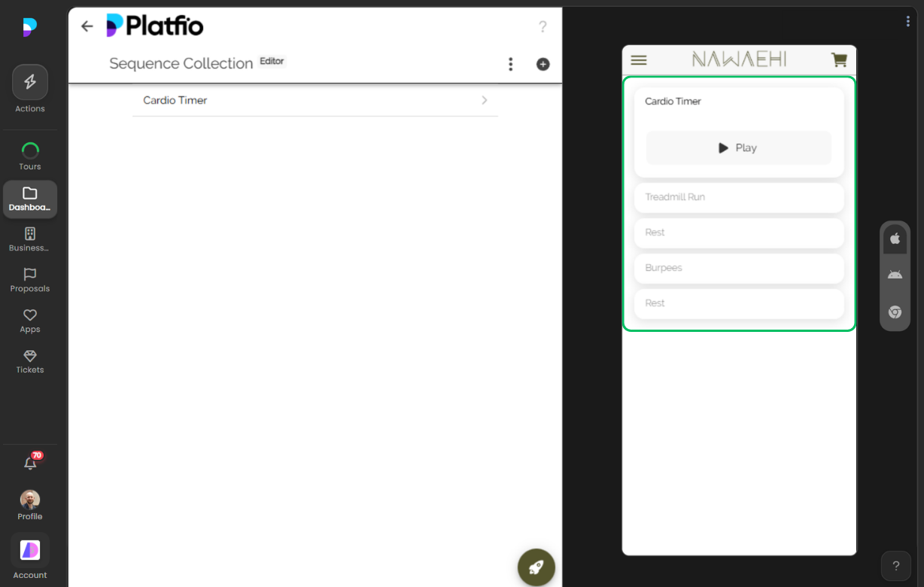Click the notifications bell with badge 70

pos(30,462)
